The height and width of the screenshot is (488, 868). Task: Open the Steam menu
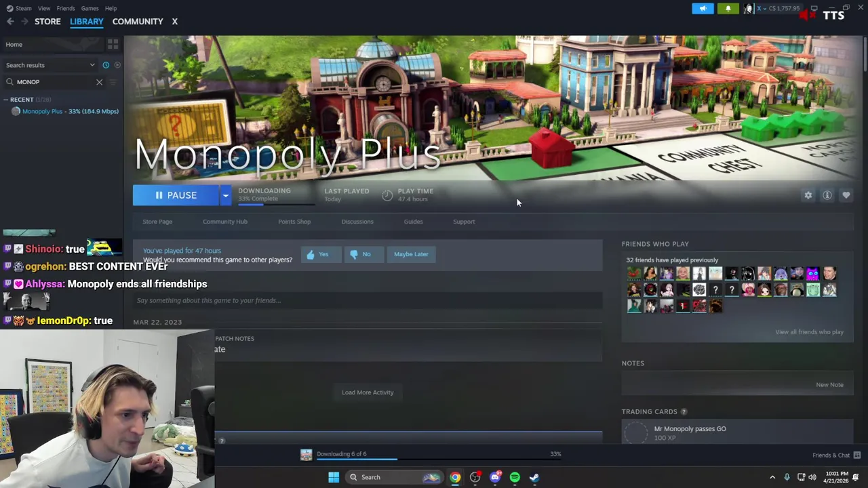(20, 8)
